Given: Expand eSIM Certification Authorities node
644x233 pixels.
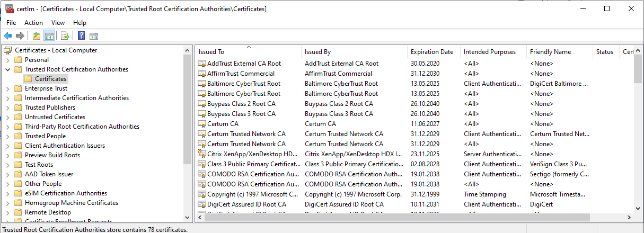Looking at the screenshot, I should [7, 193].
